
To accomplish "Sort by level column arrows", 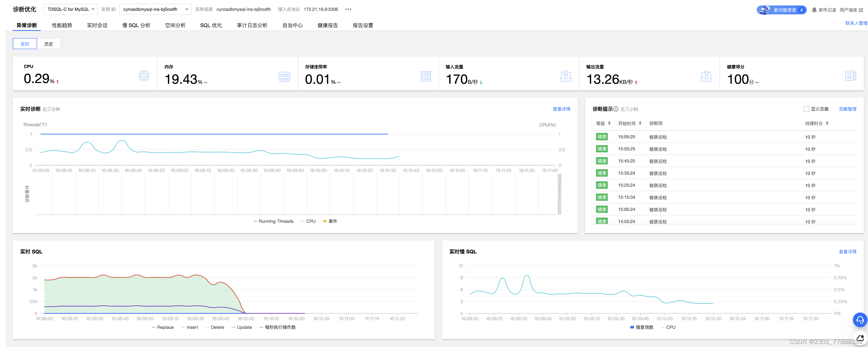I will [x=609, y=123].
